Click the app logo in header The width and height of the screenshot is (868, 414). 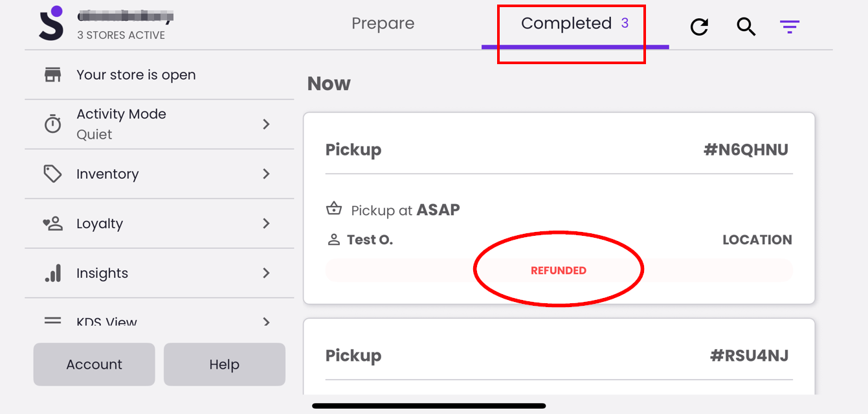[x=51, y=23]
